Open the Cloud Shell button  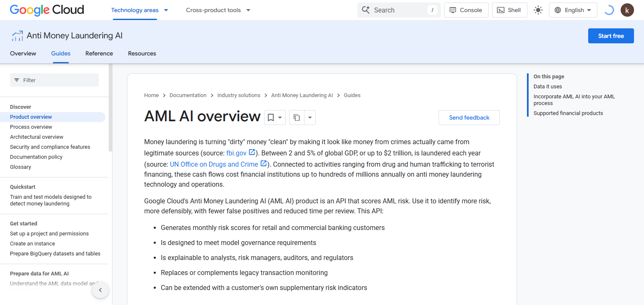[x=509, y=10]
